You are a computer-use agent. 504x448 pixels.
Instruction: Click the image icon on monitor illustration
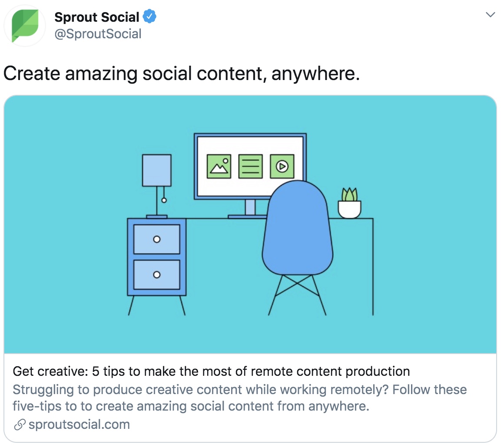(219, 166)
